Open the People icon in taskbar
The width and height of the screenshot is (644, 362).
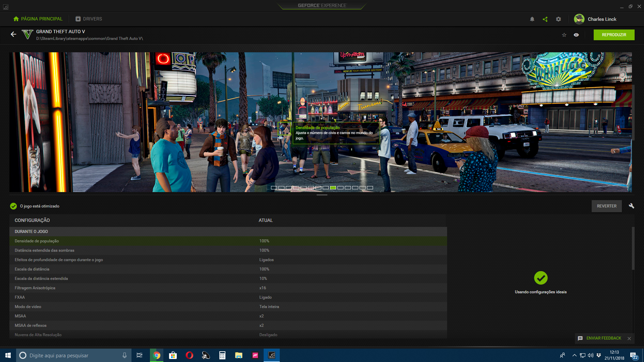click(x=562, y=355)
